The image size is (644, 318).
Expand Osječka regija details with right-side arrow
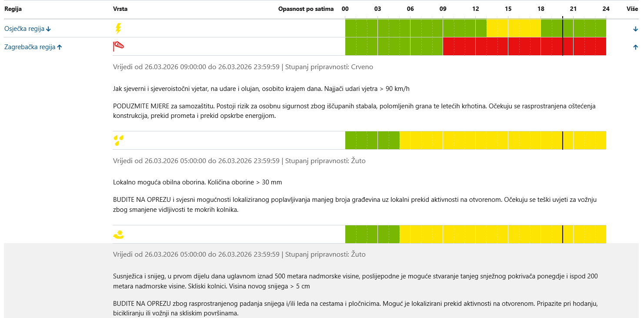[635, 29]
